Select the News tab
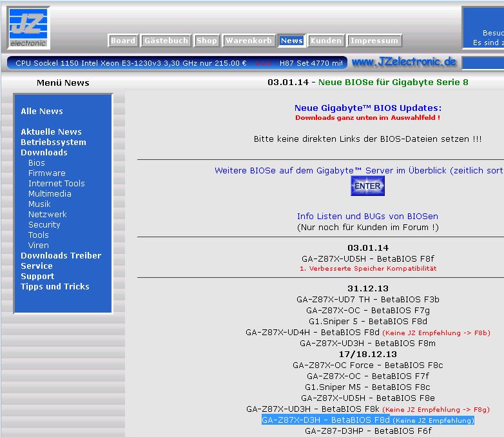Image resolution: width=504 pixels, height=437 pixels. click(291, 41)
